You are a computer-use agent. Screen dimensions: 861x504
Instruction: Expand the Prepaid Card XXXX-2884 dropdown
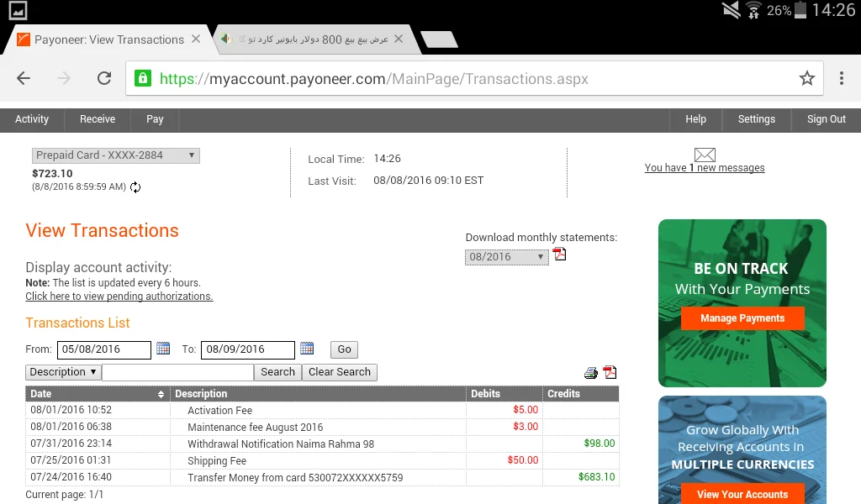(116, 155)
